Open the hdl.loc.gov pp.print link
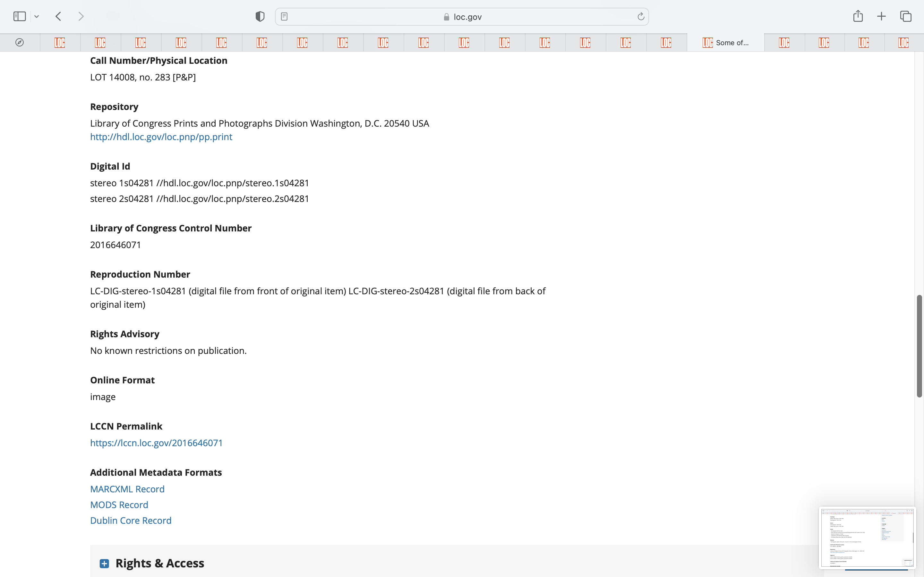The width and height of the screenshot is (924, 577). 161,137
